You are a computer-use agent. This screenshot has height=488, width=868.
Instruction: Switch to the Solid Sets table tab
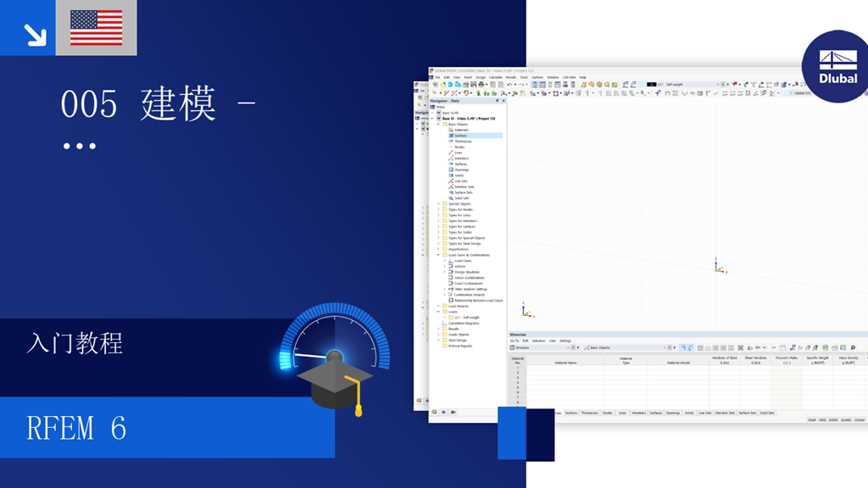[767, 413]
